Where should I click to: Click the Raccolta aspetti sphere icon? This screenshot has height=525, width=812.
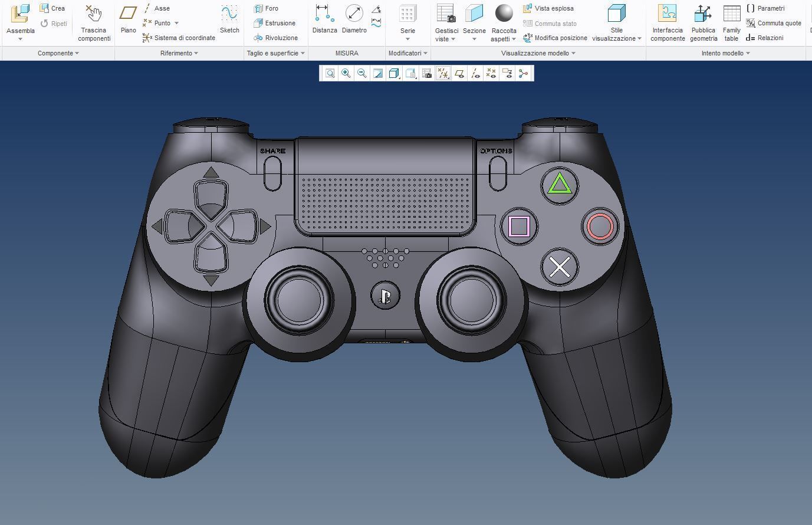point(504,13)
